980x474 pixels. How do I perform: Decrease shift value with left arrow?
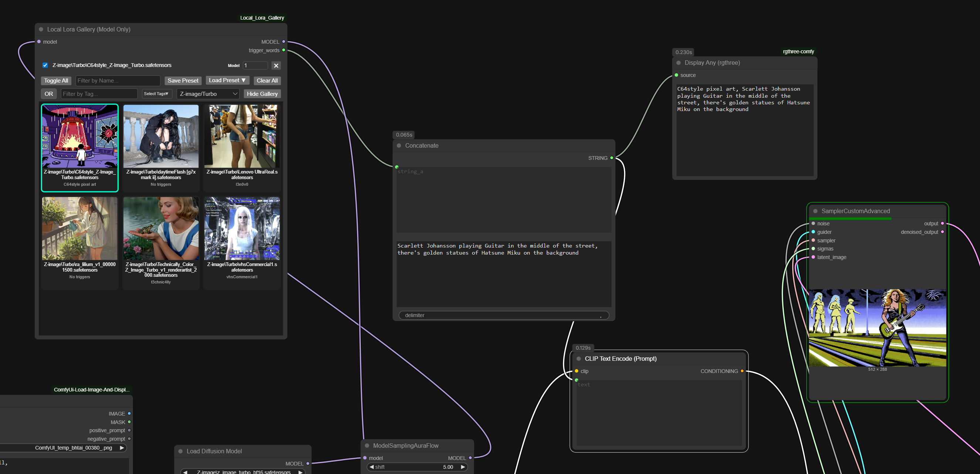[372, 467]
